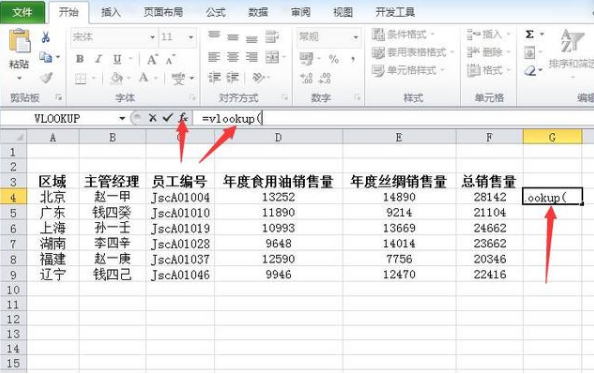Decrease indent icon
The width and height of the screenshot is (594, 374).
[214, 78]
